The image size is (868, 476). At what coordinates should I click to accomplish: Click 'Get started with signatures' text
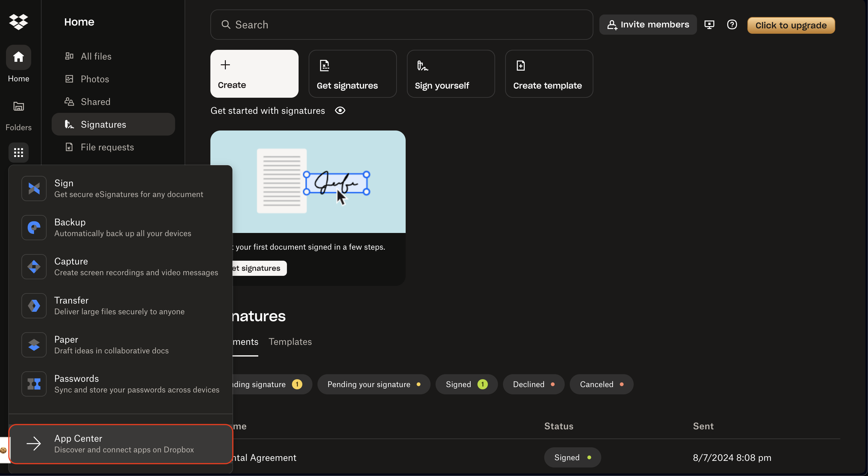(x=267, y=111)
